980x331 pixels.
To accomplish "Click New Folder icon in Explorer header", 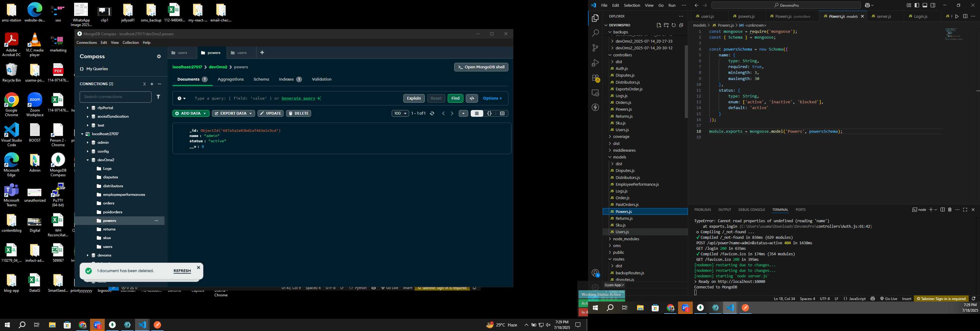I will tap(666, 25).
